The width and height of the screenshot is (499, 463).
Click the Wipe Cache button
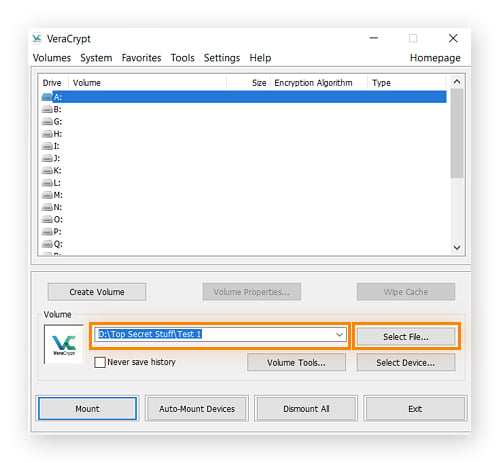click(406, 292)
